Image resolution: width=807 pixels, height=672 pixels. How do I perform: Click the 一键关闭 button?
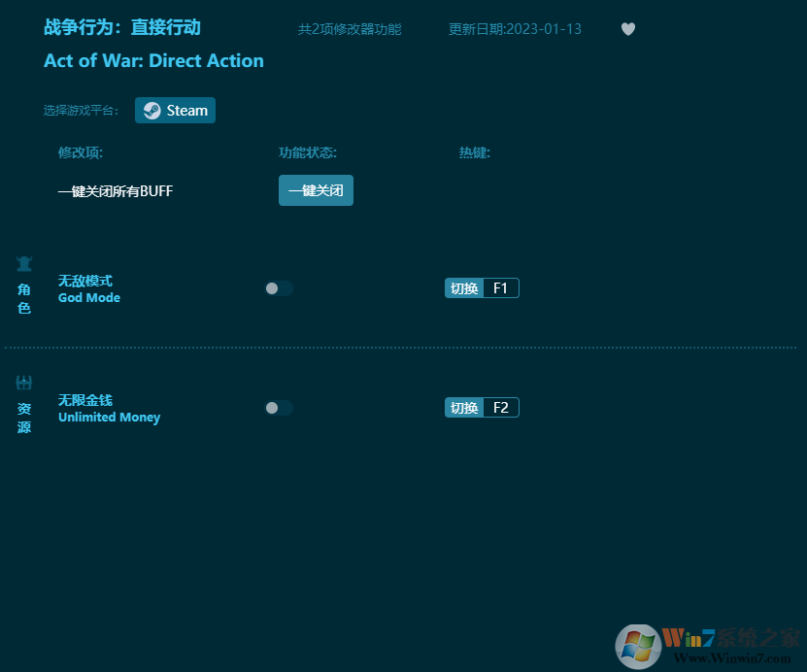316,190
